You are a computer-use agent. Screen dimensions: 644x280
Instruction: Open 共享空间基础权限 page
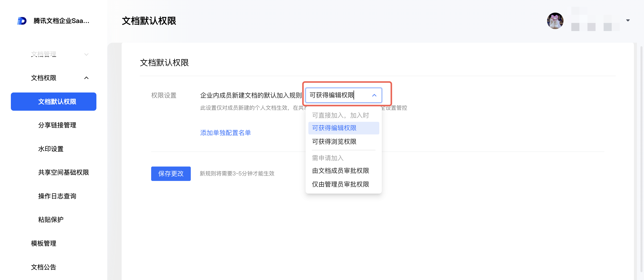63,173
